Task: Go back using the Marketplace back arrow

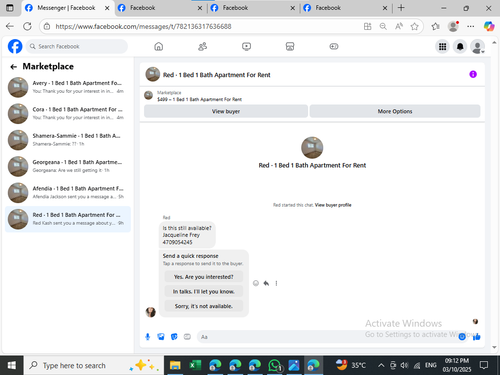Action: click(13, 67)
